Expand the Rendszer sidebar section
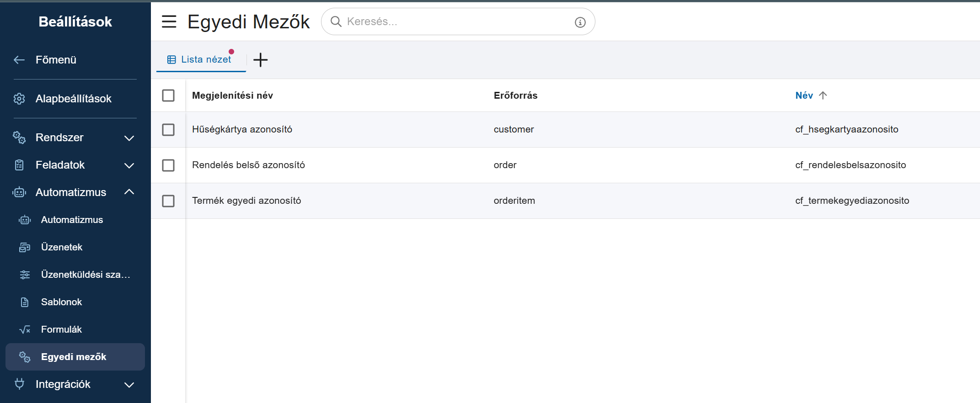The width and height of the screenshot is (980, 403). [129, 138]
